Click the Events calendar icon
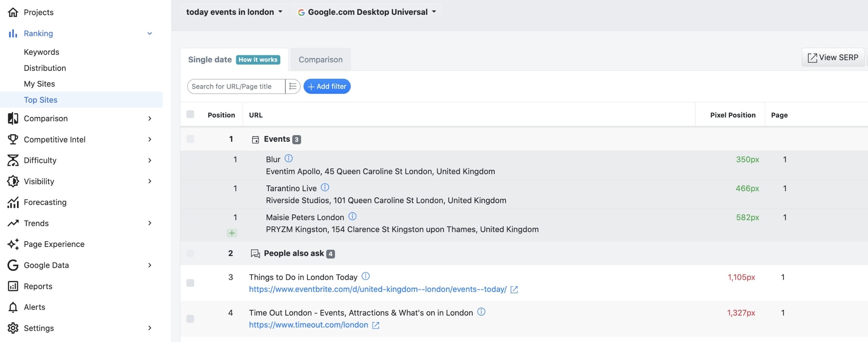 tap(255, 140)
